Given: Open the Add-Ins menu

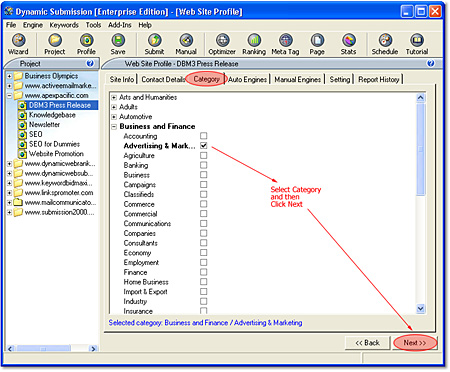Looking at the screenshot, I should click(119, 25).
